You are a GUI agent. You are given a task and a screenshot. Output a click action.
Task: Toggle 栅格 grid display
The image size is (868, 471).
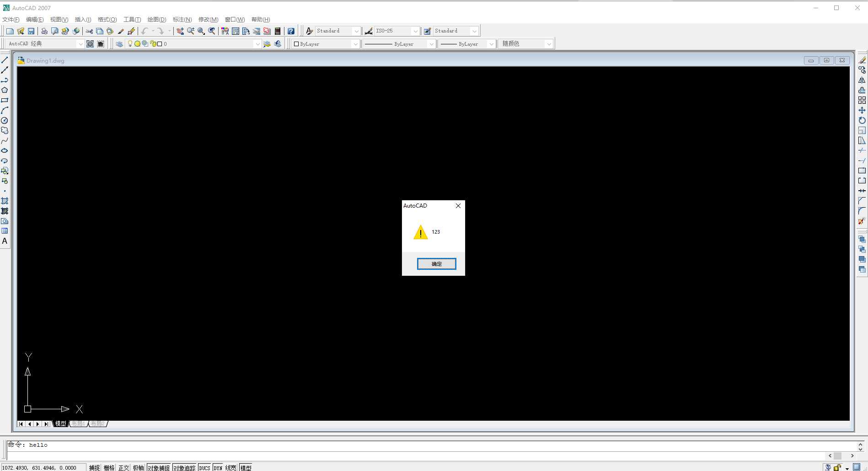(x=109, y=467)
